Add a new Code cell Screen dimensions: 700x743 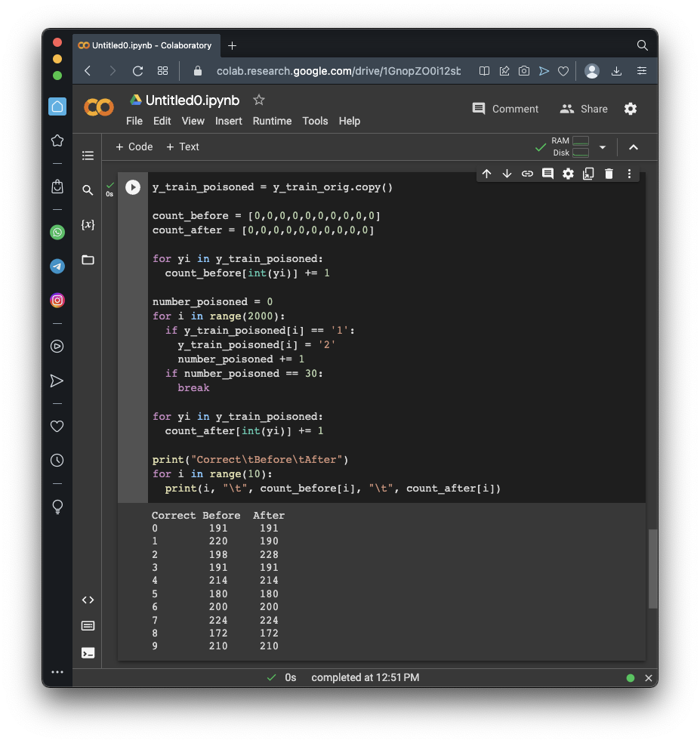134,146
